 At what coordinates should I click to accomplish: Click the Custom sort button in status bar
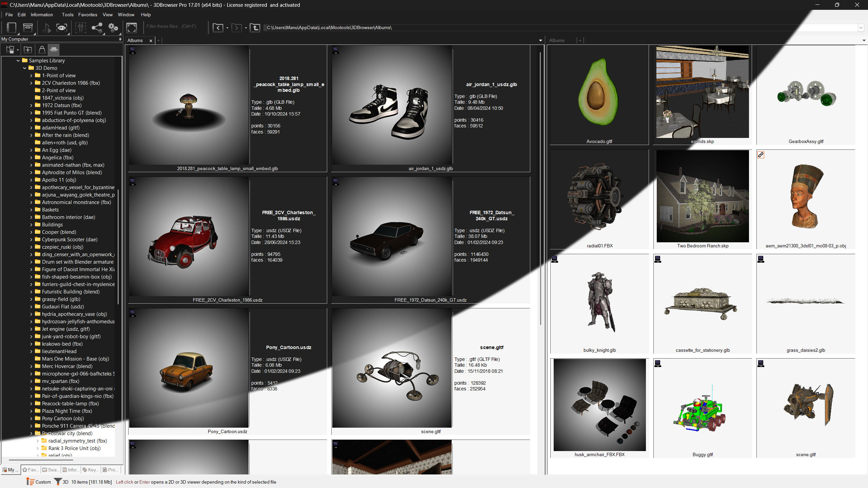coord(39,482)
